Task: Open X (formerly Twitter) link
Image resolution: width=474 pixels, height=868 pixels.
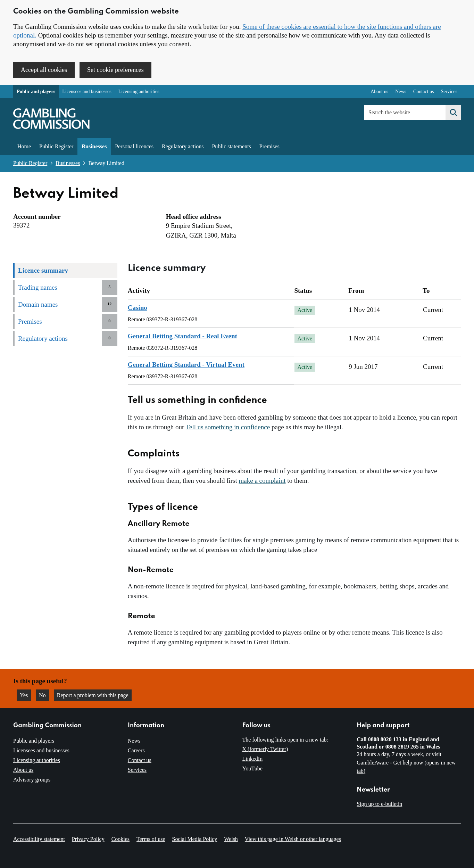Action: point(265,749)
